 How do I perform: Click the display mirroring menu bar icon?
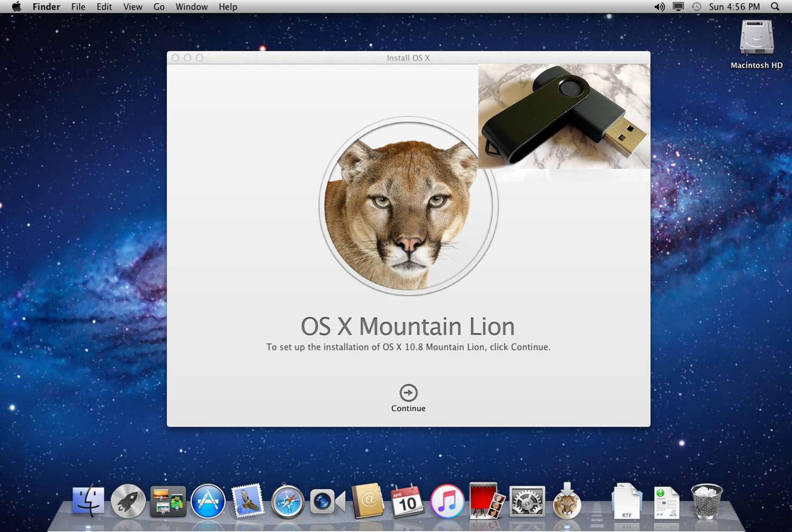(x=678, y=7)
